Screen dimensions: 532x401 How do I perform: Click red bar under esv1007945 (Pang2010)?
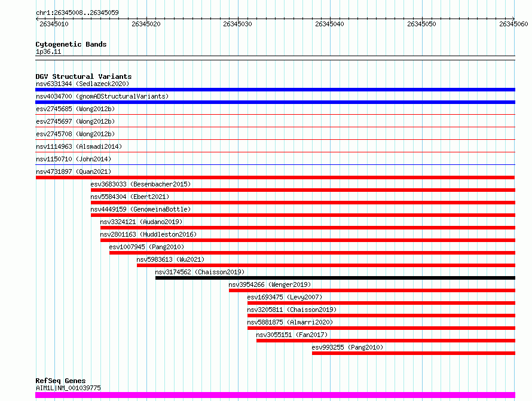pos(312,253)
